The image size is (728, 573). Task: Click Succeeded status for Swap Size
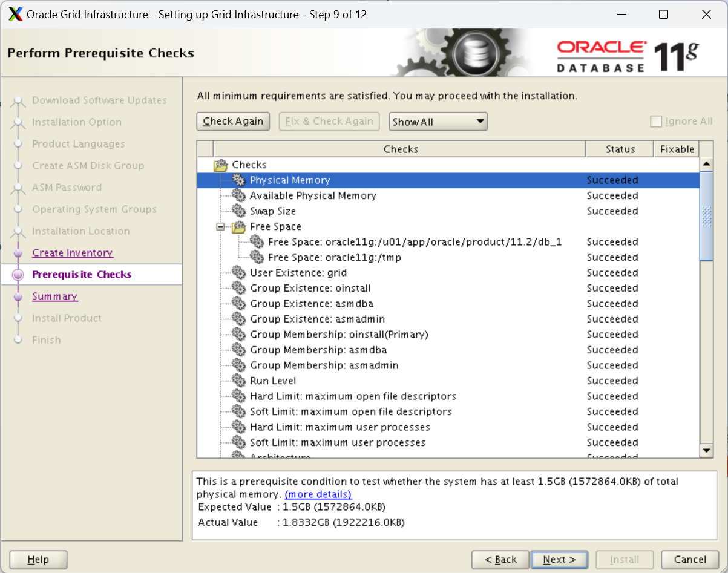point(612,211)
